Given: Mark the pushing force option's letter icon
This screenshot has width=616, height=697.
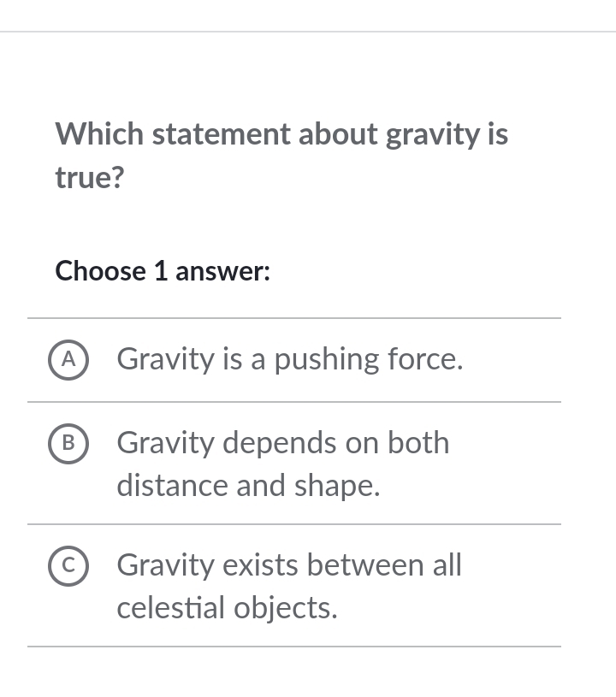Looking at the screenshot, I should [68, 361].
